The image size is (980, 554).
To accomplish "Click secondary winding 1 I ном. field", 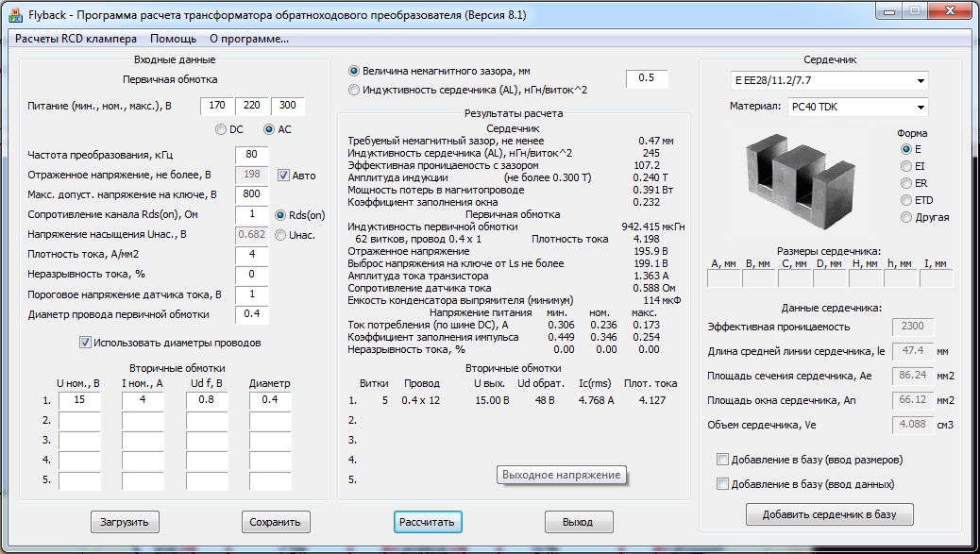I will click(144, 400).
